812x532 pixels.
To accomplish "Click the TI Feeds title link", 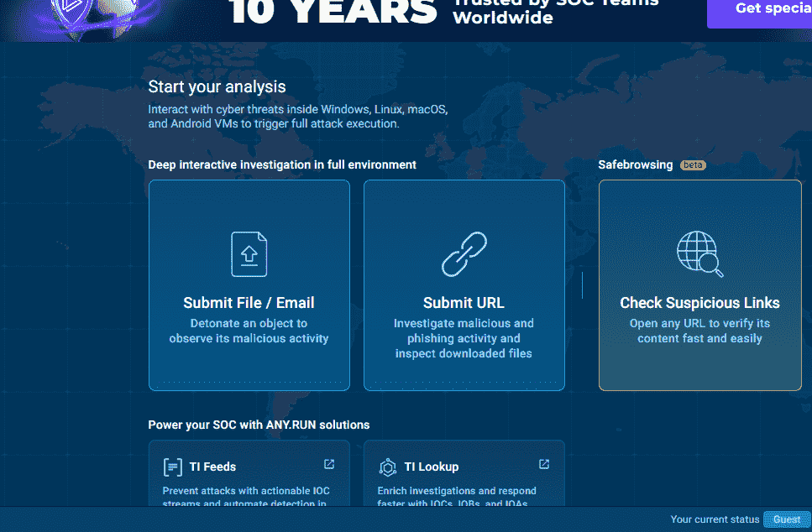I will pyautogui.click(x=212, y=467).
